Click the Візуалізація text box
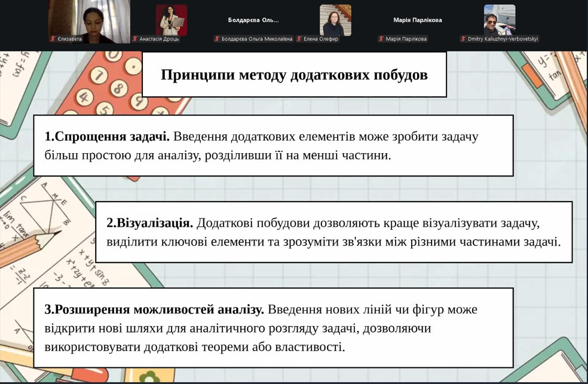Viewport: 588px width, 384px height. [x=334, y=232]
